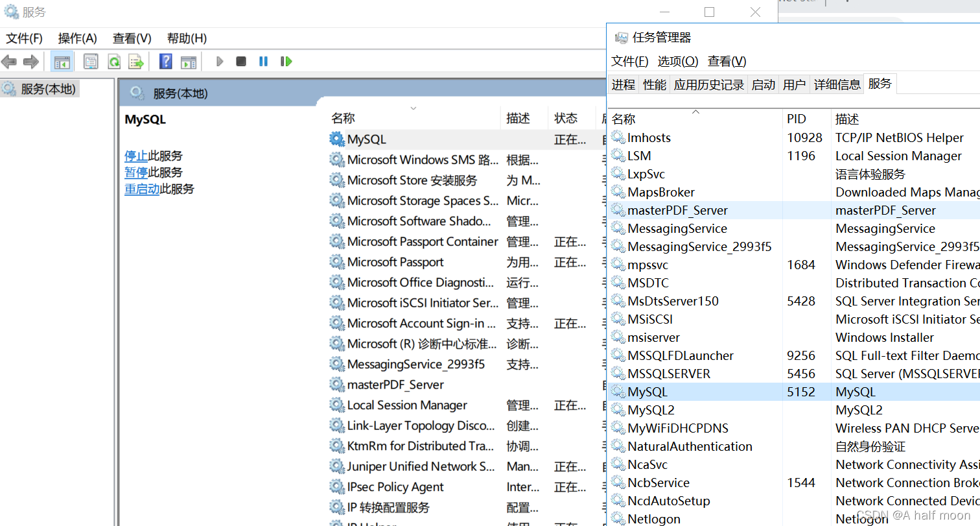The width and height of the screenshot is (980, 526).
Task: Toggle the show/hide action pane icon
Action: point(189,62)
